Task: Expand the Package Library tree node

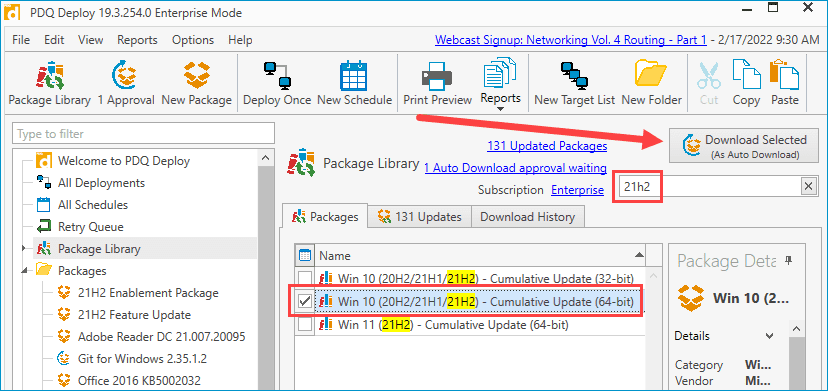Action: (23, 248)
